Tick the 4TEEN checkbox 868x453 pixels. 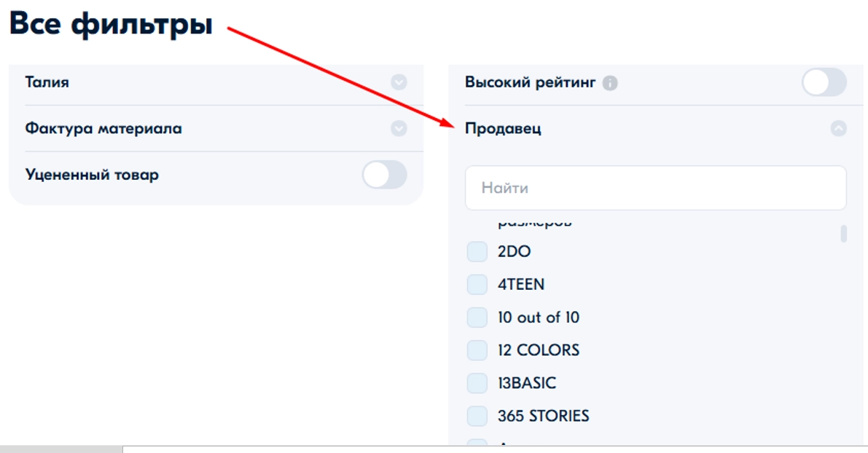tap(477, 284)
